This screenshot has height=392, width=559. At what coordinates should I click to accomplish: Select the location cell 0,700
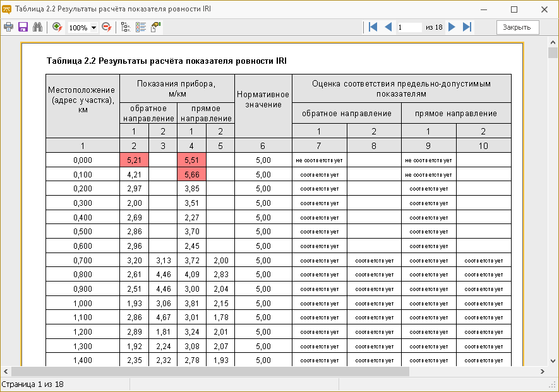(x=83, y=261)
